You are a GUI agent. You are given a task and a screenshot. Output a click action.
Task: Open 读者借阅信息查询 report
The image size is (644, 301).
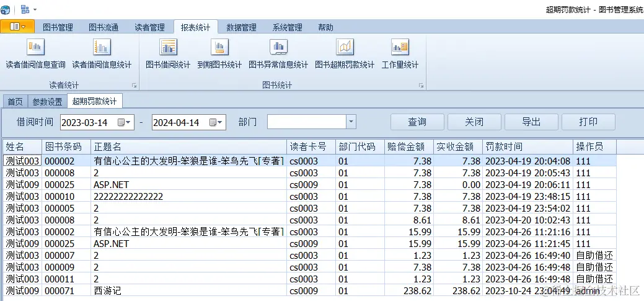click(35, 53)
